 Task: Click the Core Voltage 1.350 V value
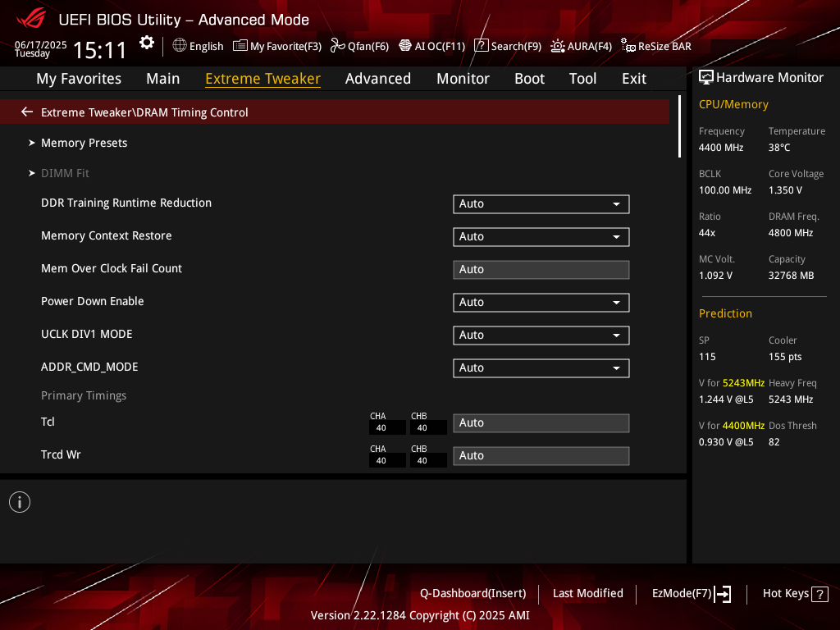point(785,190)
